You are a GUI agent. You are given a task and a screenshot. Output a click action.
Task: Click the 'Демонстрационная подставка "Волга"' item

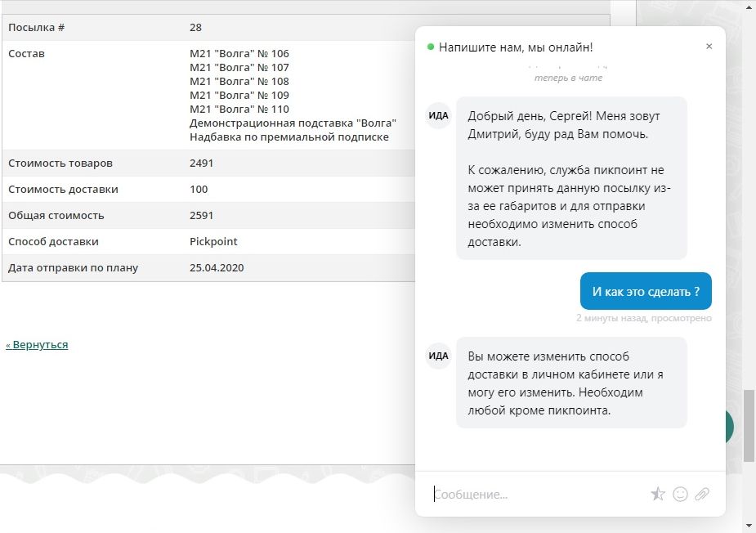293,123
